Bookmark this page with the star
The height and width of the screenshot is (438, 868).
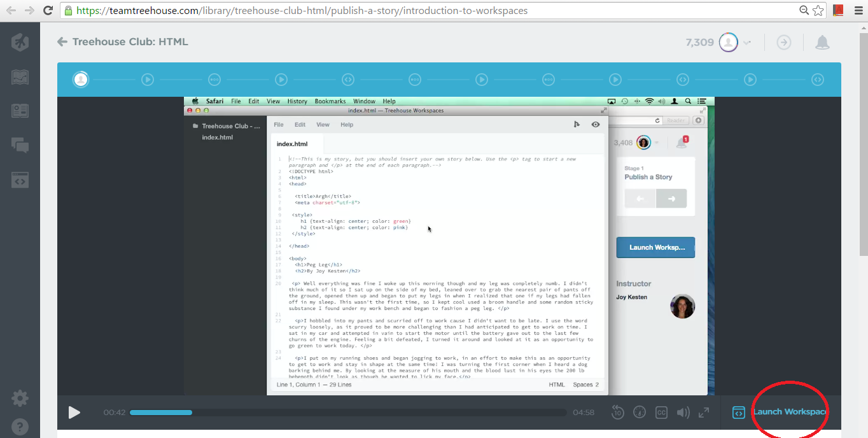(x=818, y=10)
